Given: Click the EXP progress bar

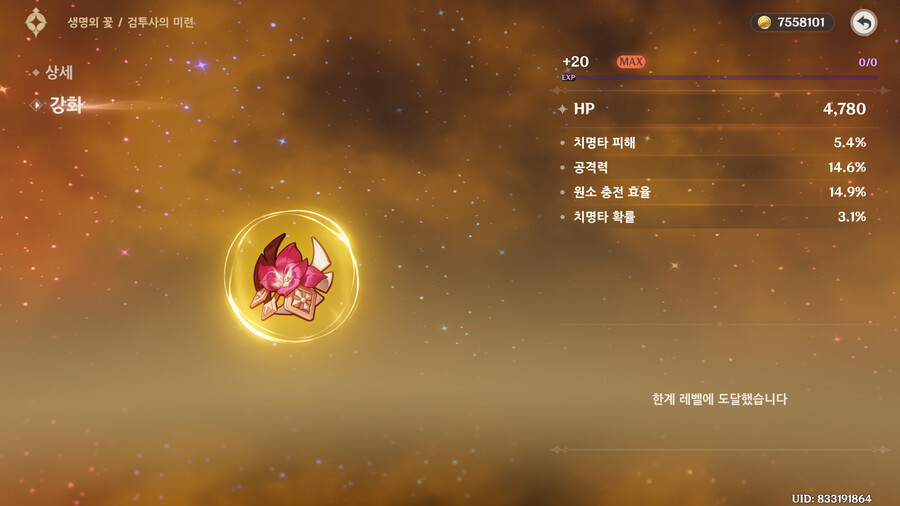Looking at the screenshot, I should point(719,77).
